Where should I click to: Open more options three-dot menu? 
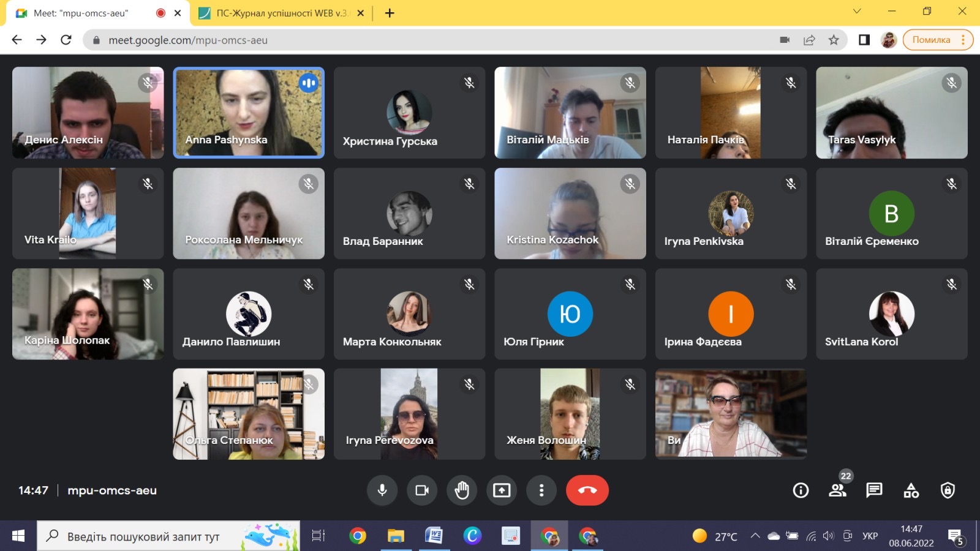[x=541, y=490]
